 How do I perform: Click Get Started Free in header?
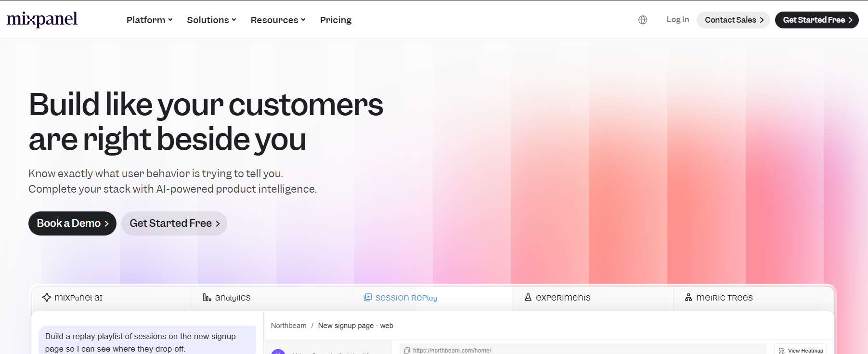(817, 20)
